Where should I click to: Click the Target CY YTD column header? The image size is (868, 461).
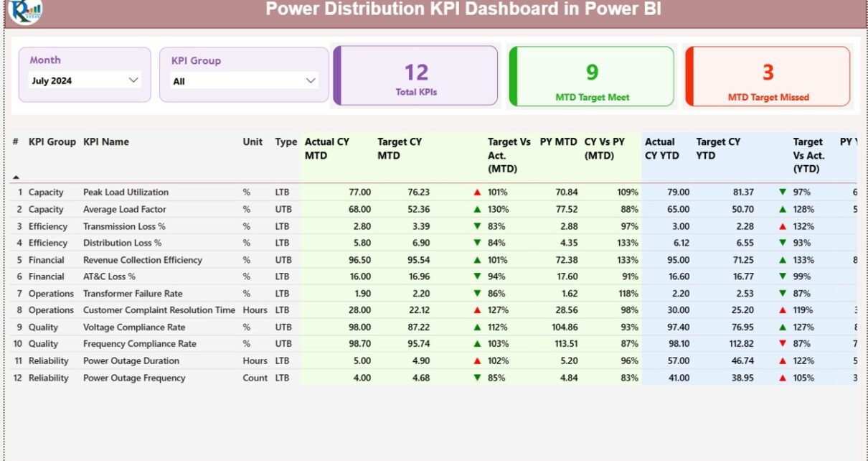click(718, 148)
